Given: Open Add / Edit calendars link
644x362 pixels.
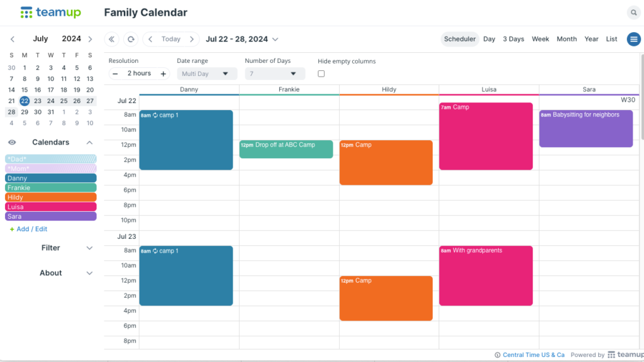Looking at the screenshot, I should click(28, 229).
